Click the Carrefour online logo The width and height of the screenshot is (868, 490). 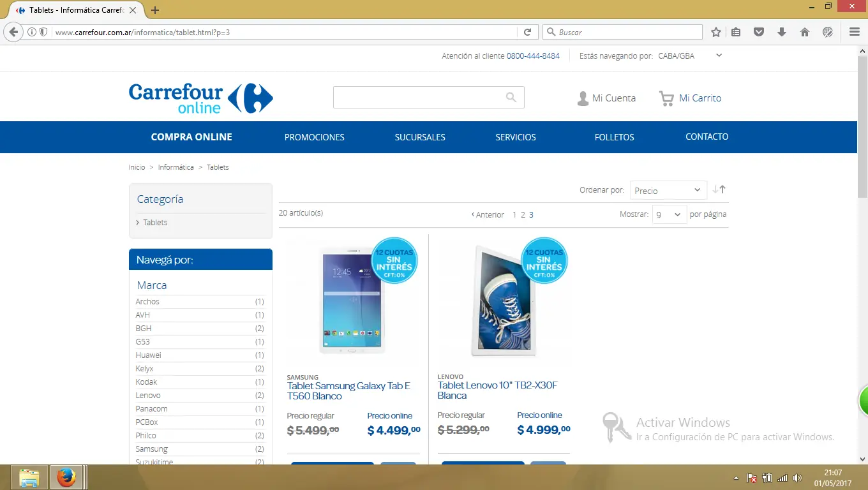coord(201,98)
